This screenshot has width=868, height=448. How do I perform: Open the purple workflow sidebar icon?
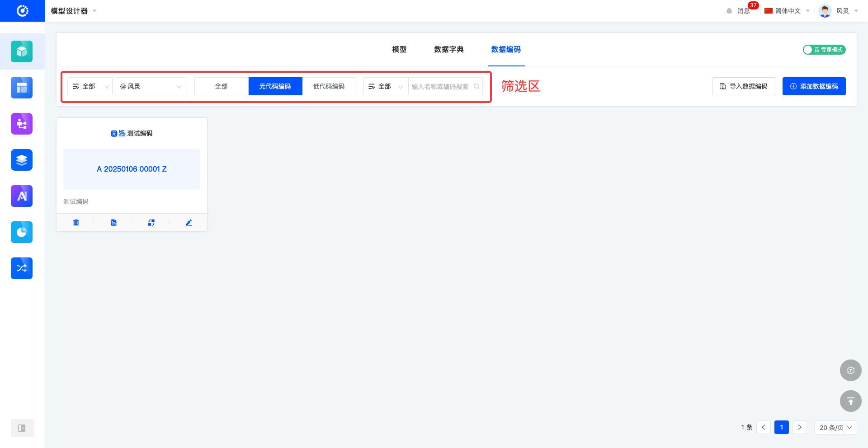[x=22, y=124]
